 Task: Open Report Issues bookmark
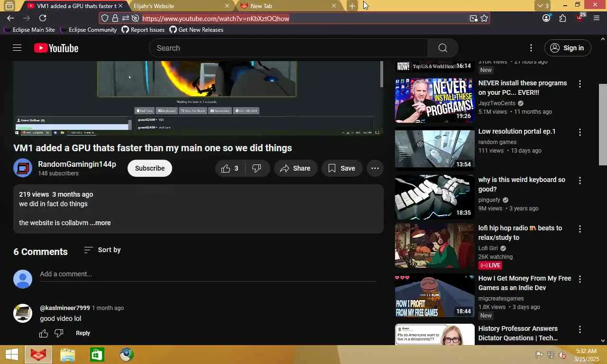(x=143, y=30)
